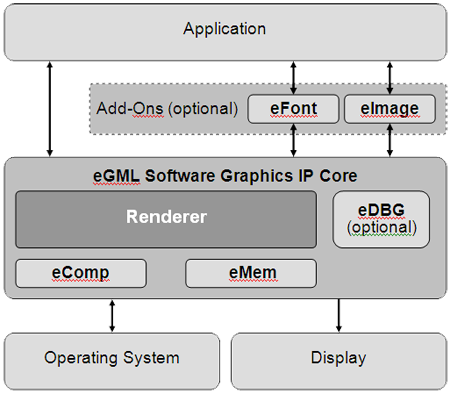Select the eImage add-on box
Viewport: 450px width, 394px height.
(390, 109)
